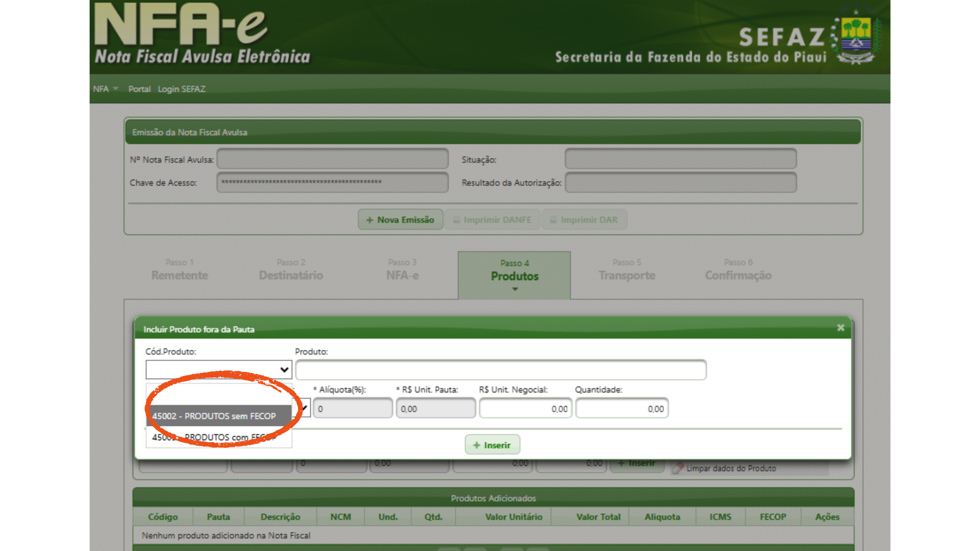Open the Portal menu link

139,89
